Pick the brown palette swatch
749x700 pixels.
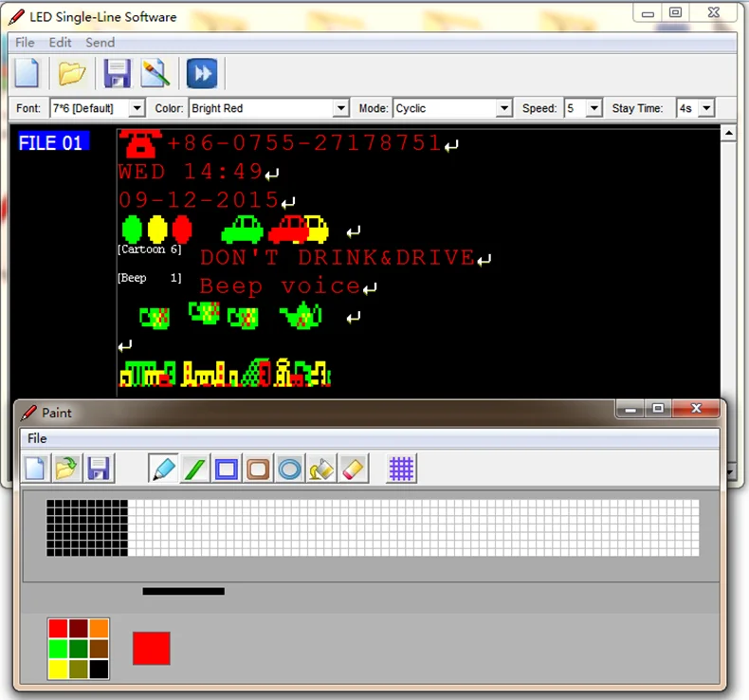click(99, 649)
